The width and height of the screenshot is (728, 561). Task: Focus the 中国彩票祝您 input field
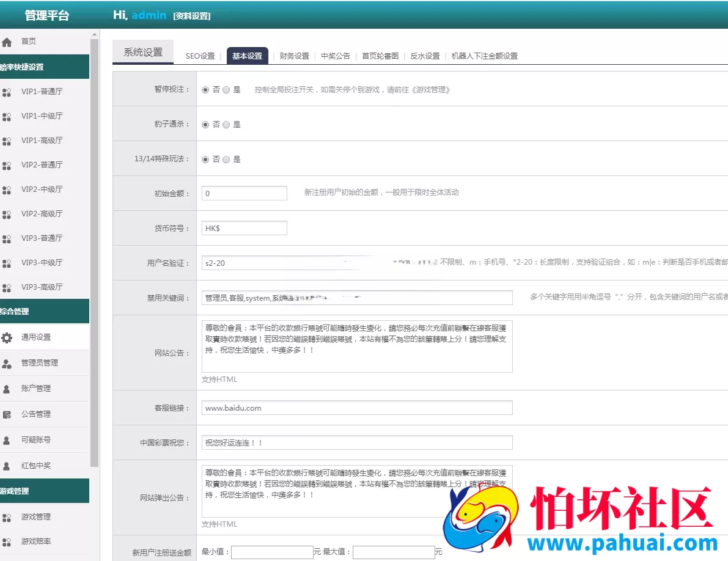tap(357, 442)
